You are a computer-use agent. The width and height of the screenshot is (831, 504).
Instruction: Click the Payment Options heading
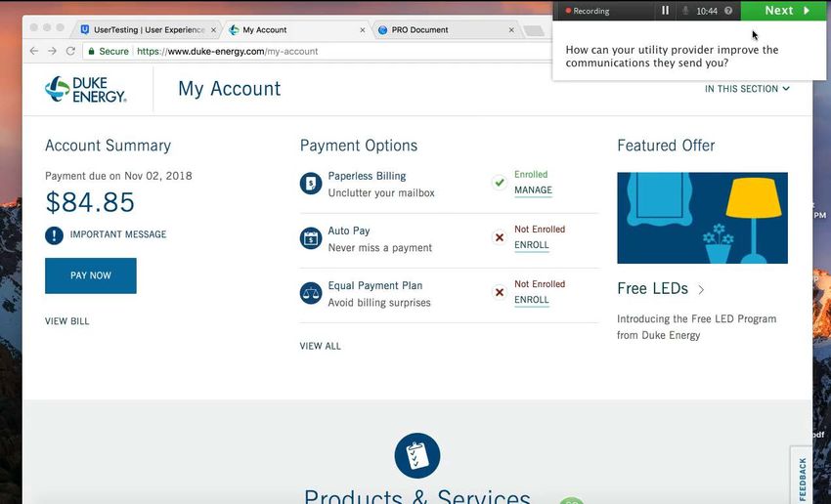(x=359, y=146)
